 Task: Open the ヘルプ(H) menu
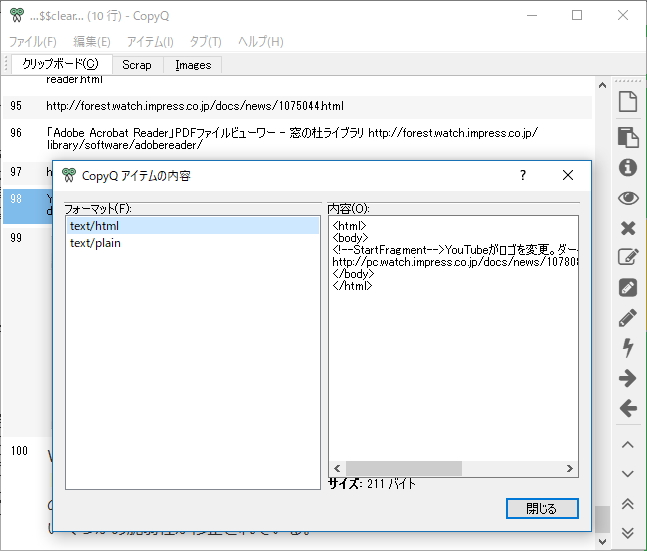[x=260, y=42]
